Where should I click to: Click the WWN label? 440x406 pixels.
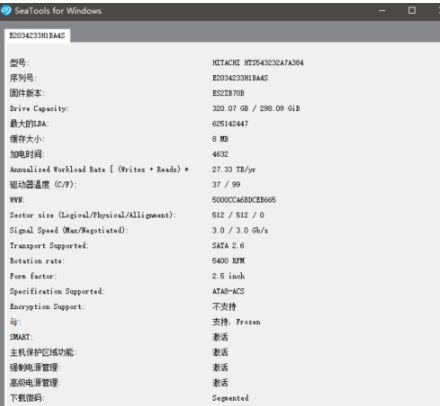point(17,200)
